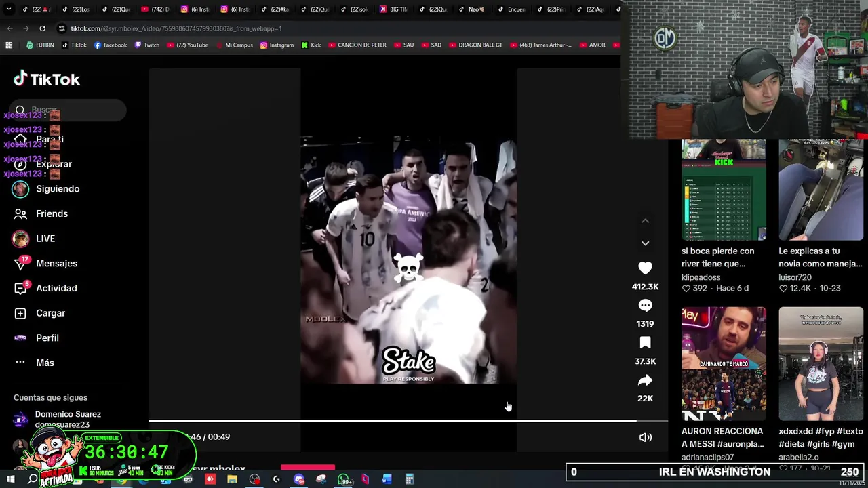Image resolution: width=868 pixels, height=488 pixels.
Task: Open Windows taskbar search
Action: pyautogui.click(x=33, y=479)
